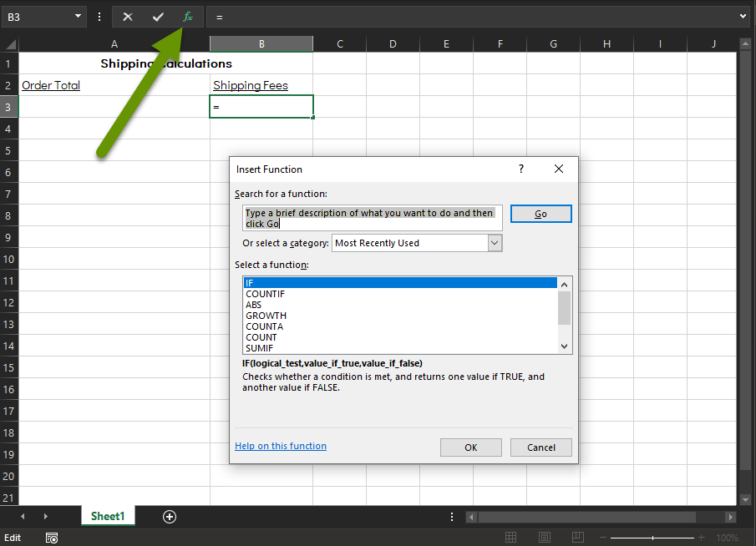The width and height of the screenshot is (756, 546).
Task: Add a new worksheet with the plus icon
Action: pyautogui.click(x=169, y=517)
